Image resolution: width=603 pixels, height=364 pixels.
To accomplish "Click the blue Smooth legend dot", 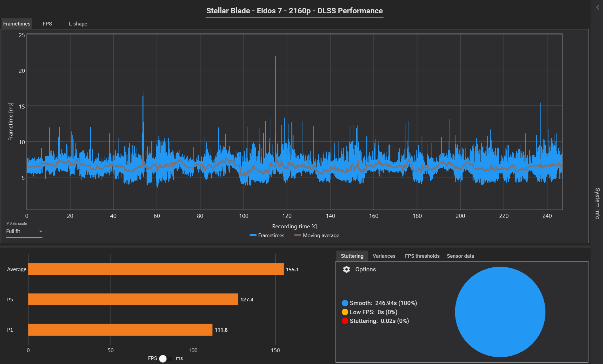I will 345,303.
